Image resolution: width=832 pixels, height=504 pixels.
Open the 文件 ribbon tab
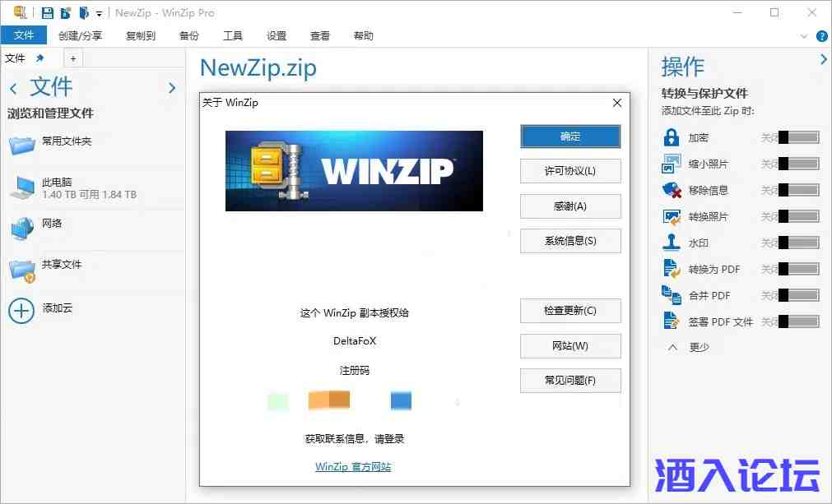pos(24,35)
